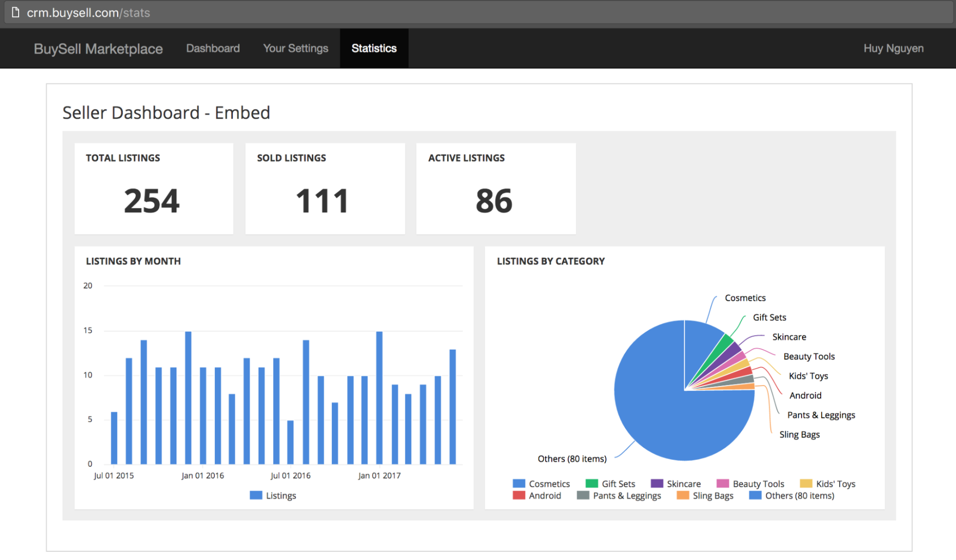956x560 pixels.
Task: Select the Cosmetics legend swatch
Action: point(519,483)
